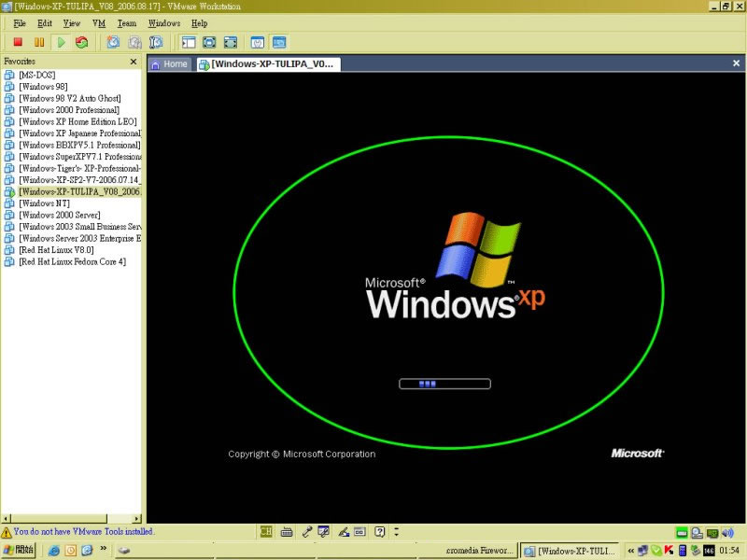The height and width of the screenshot is (560, 747).
Task: Show the summary view toolbar icon
Action: 258,42
